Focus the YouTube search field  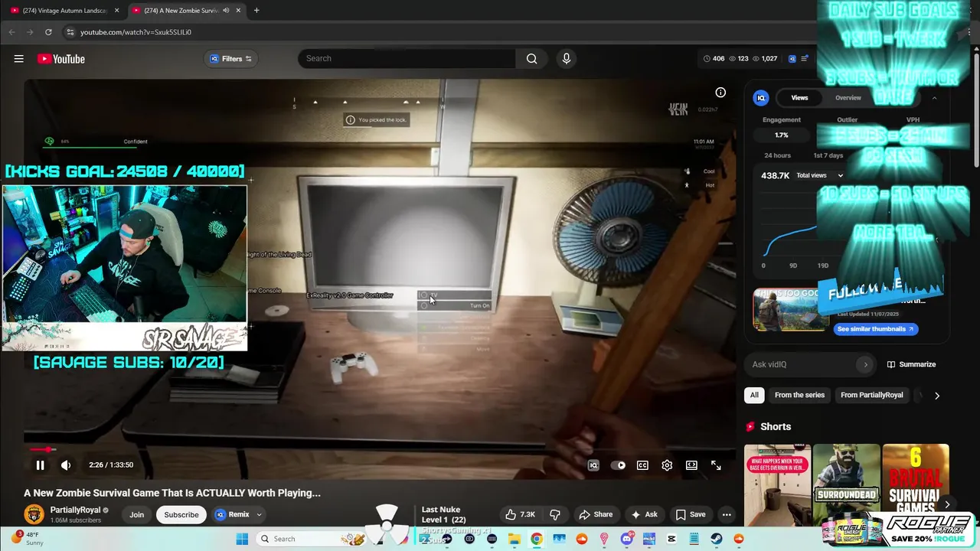[407, 59]
